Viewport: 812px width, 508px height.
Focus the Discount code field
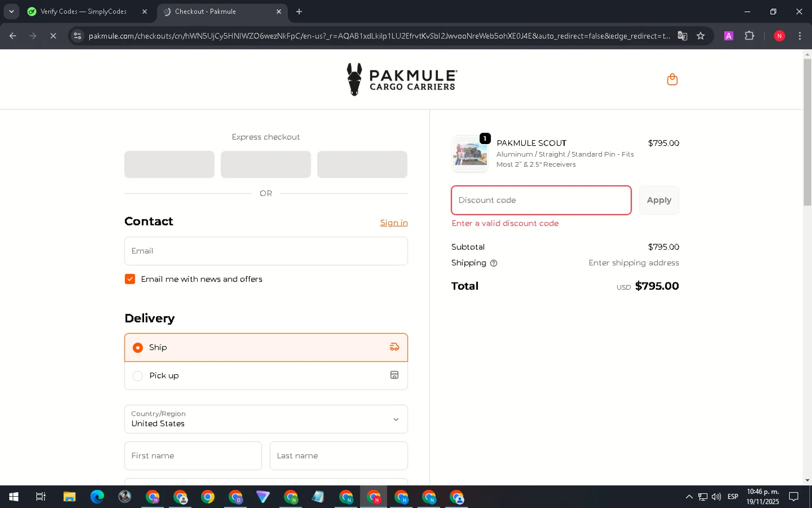coord(541,200)
